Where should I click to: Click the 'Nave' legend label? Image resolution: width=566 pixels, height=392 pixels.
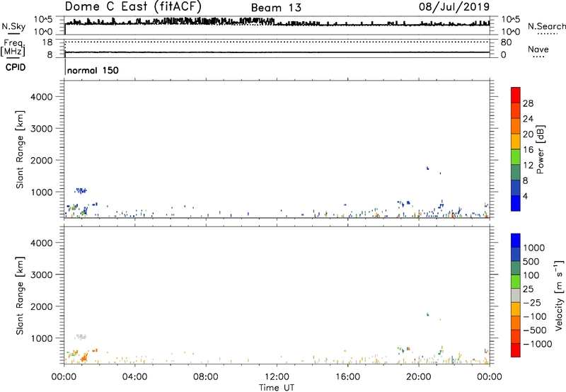pos(538,49)
